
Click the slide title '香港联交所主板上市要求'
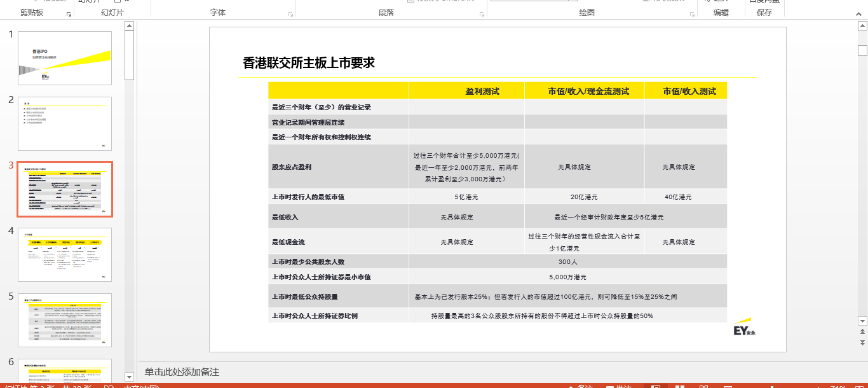(x=309, y=63)
